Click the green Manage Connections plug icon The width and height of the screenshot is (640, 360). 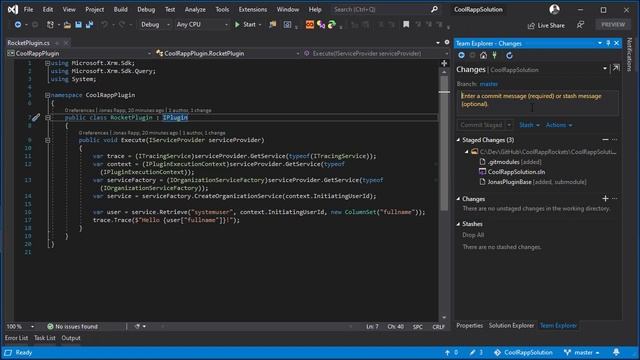tap(494, 55)
